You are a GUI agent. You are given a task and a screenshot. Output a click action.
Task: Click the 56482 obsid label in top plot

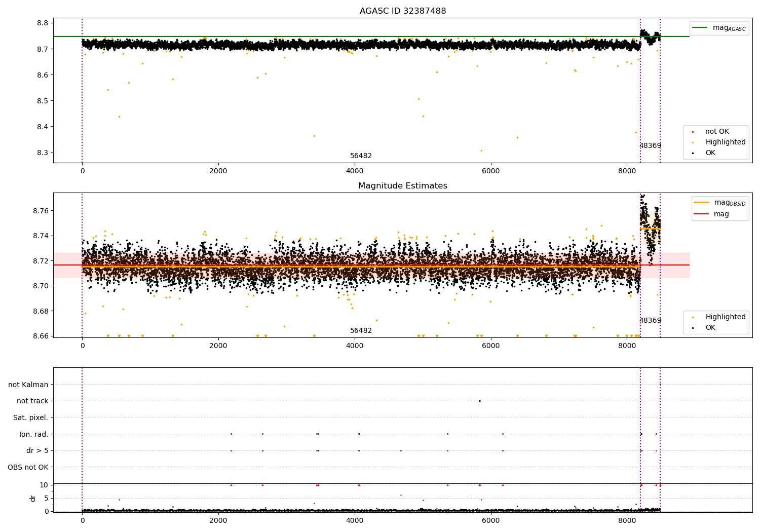coord(361,156)
